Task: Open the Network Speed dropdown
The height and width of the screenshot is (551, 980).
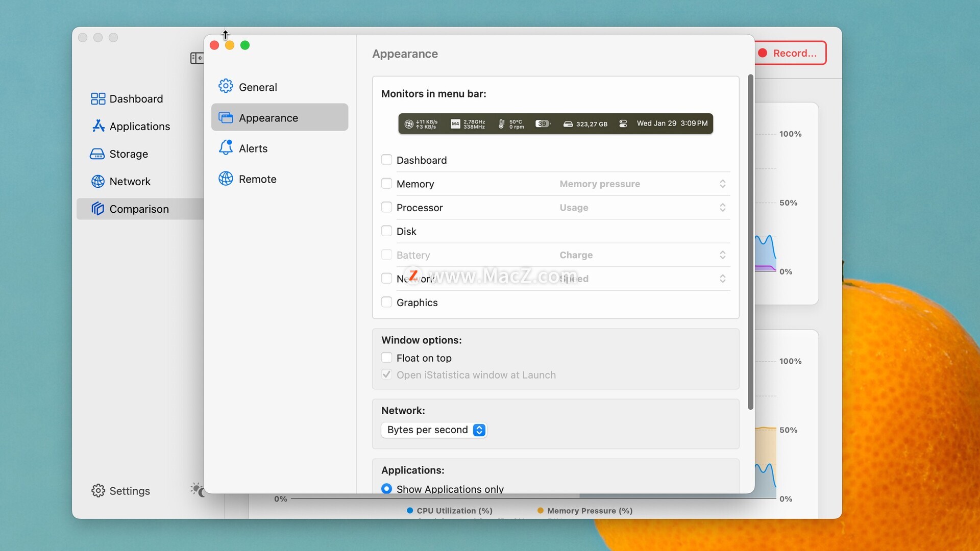Action: 643,278
